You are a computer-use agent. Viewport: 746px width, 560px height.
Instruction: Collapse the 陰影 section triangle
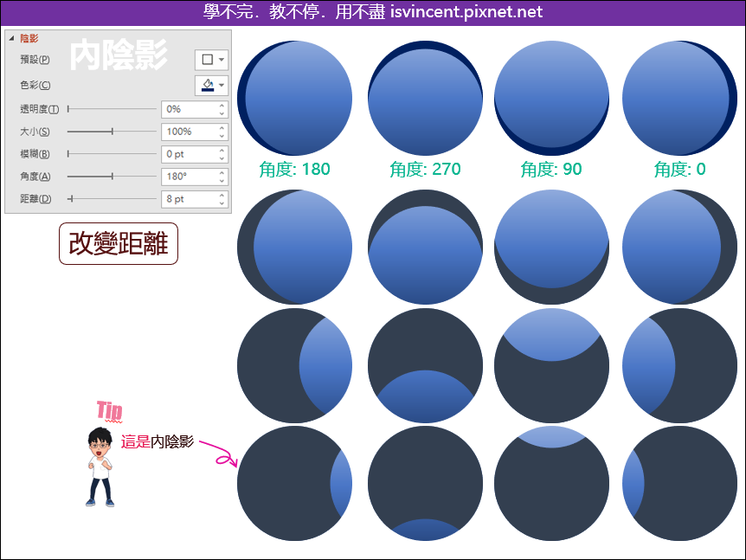(x=11, y=38)
